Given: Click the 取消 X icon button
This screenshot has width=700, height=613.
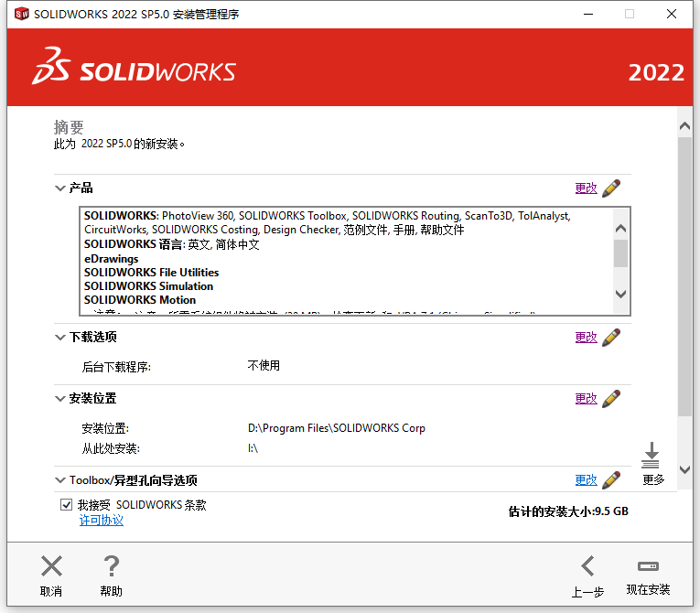Looking at the screenshot, I should (51, 566).
